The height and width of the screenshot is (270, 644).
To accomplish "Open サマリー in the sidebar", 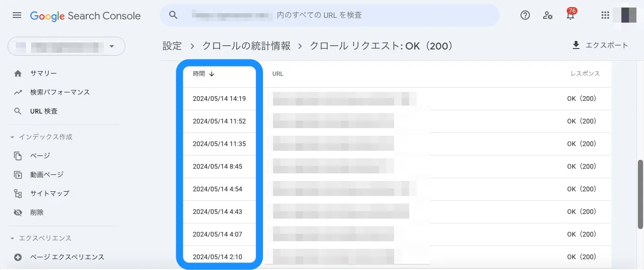I will (x=43, y=74).
